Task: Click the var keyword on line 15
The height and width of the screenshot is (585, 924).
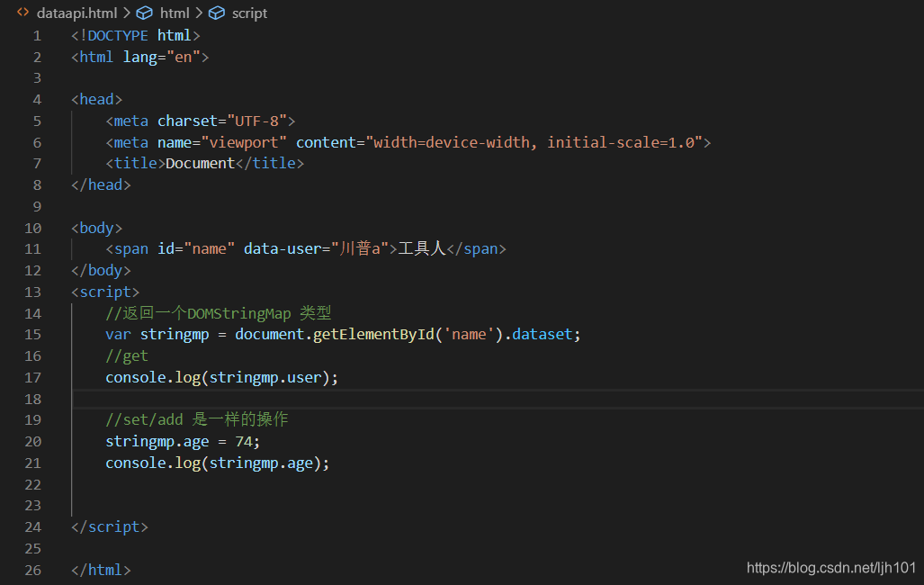Action: (119, 335)
